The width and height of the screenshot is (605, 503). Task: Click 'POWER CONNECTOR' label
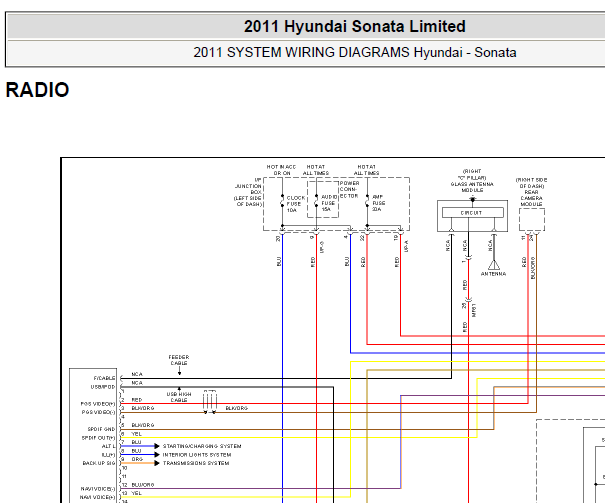[349, 189]
